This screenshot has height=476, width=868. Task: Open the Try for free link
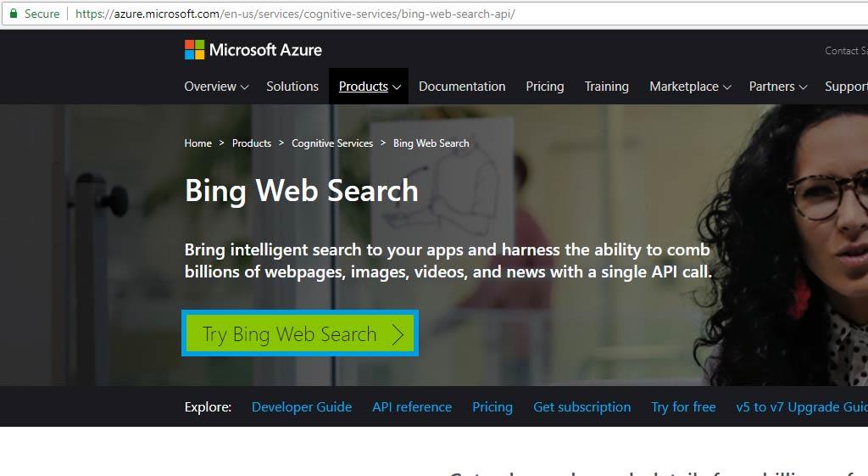[683, 407]
